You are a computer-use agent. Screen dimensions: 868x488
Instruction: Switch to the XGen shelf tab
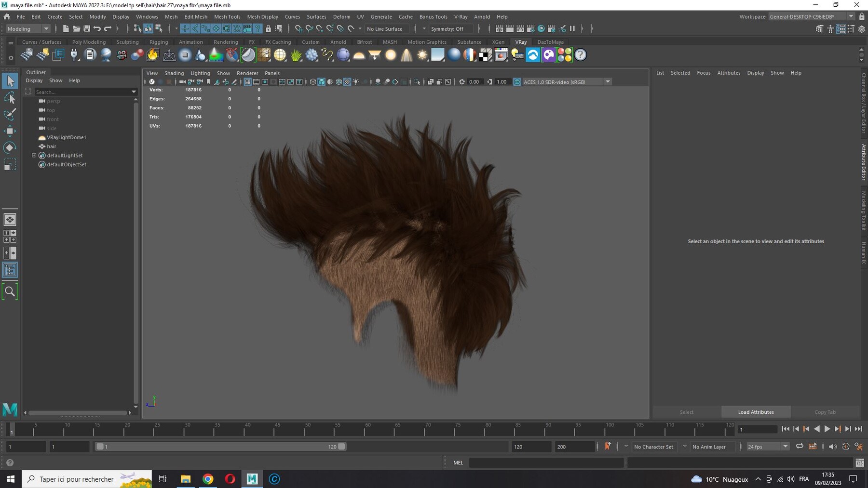pos(498,42)
